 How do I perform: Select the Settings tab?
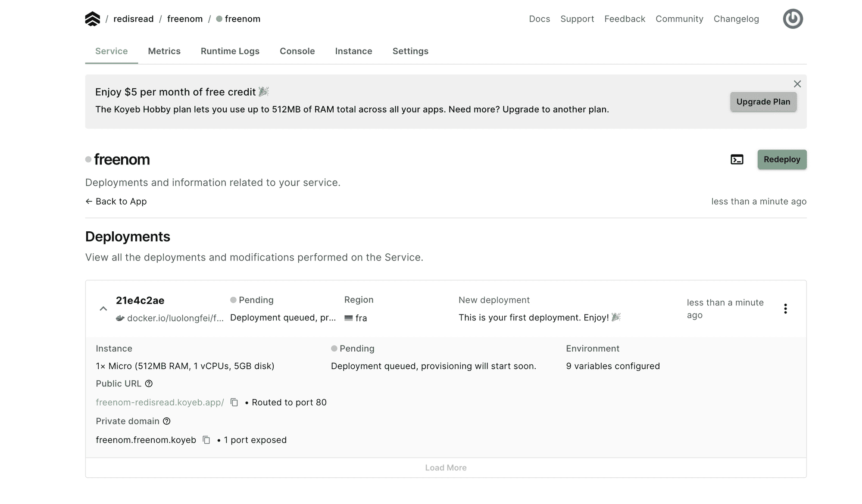click(x=410, y=51)
